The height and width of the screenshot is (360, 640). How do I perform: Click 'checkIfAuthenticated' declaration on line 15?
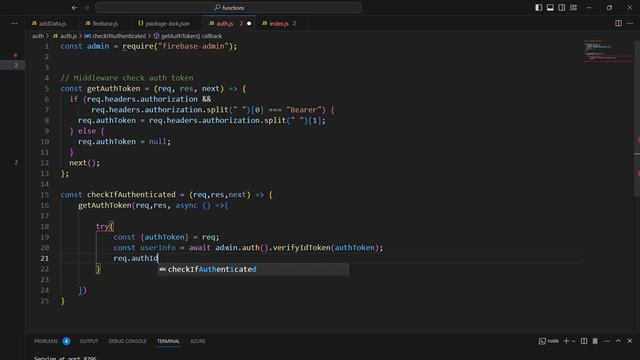click(131, 195)
